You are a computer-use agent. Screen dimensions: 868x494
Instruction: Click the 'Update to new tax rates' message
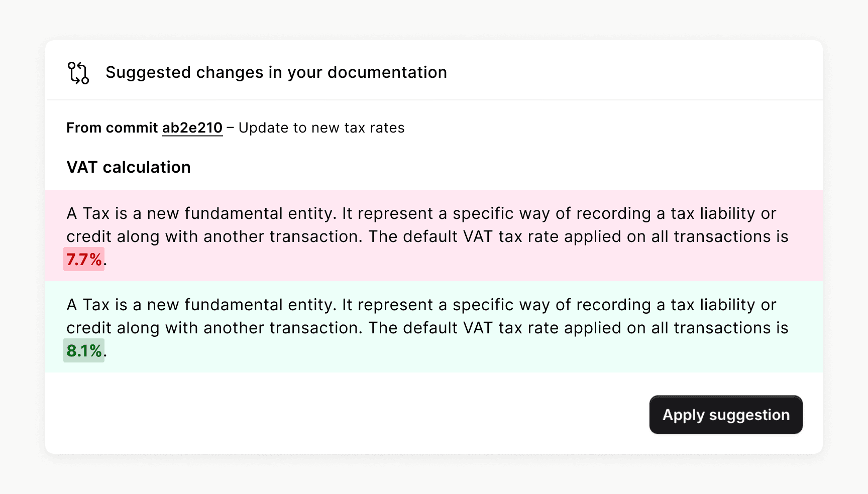coord(321,128)
